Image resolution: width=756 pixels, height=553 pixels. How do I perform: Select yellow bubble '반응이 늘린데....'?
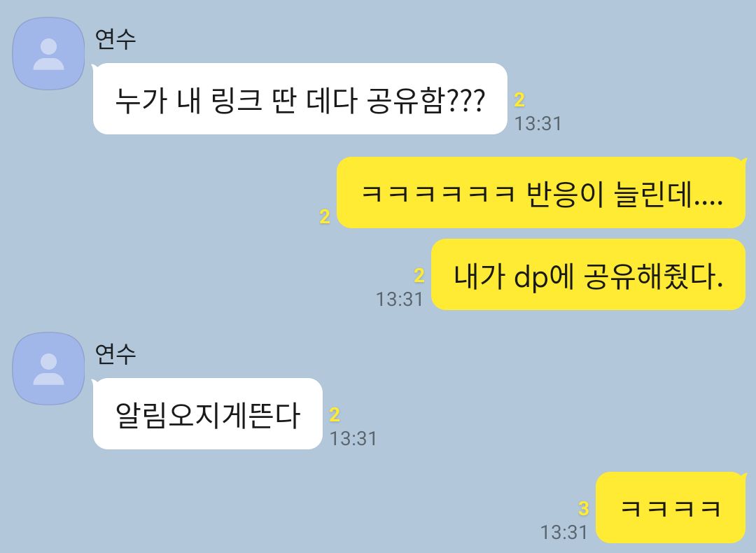[541, 192]
